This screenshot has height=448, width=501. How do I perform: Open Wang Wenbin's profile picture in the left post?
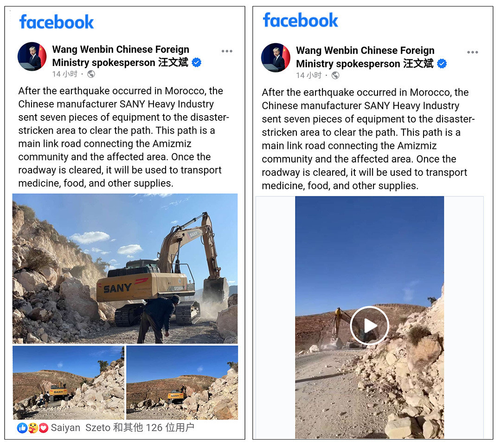(x=32, y=57)
